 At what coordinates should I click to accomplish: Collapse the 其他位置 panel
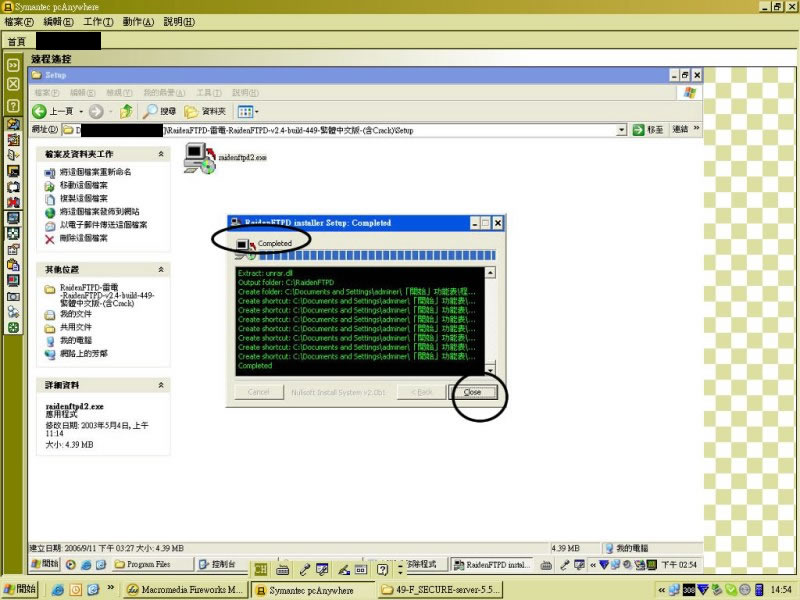[x=161, y=269]
